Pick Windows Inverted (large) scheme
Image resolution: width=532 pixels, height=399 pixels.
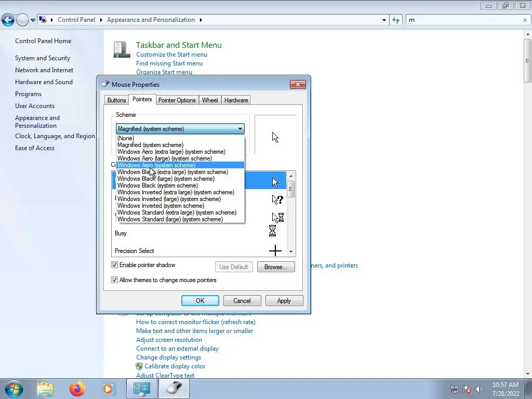pos(180,199)
